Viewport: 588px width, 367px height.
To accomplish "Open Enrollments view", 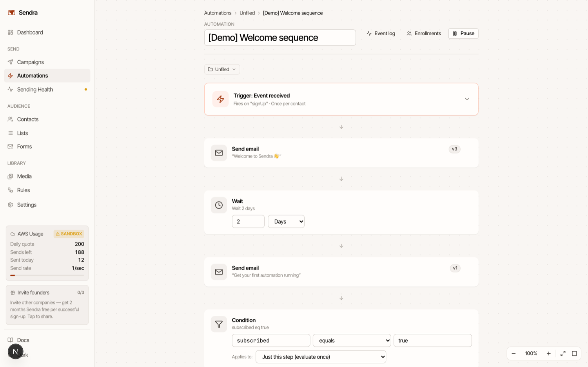I will point(424,33).
